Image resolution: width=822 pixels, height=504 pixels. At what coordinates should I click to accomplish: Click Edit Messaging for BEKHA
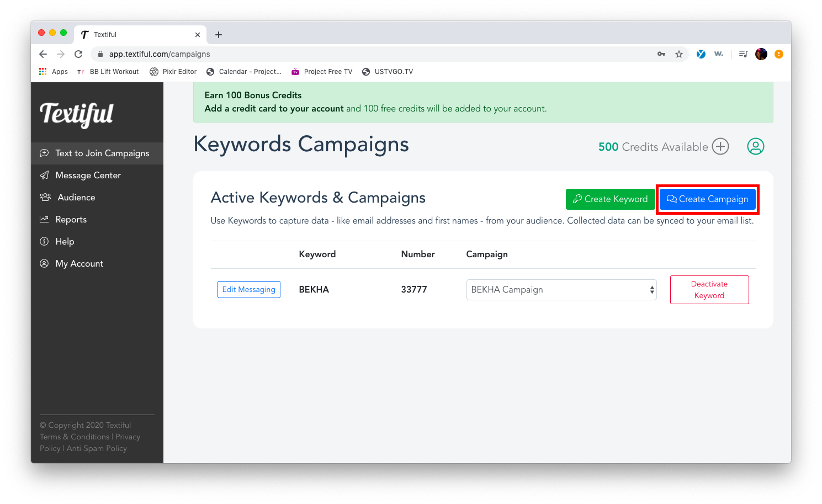[x=249, y=289]
